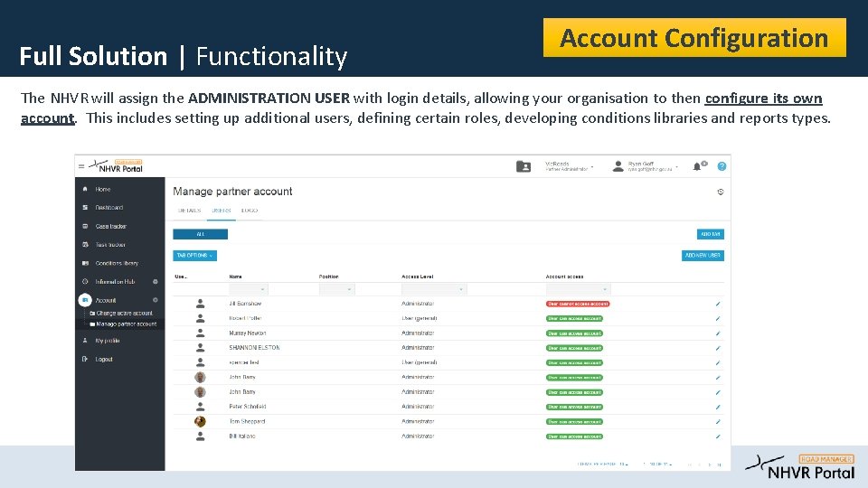Image resolution: width=868 pixels, height=488 pixels.
Task: Toggle the hamburger menu beside NHVR Portal logo
Action: click(x=81, y=166)
